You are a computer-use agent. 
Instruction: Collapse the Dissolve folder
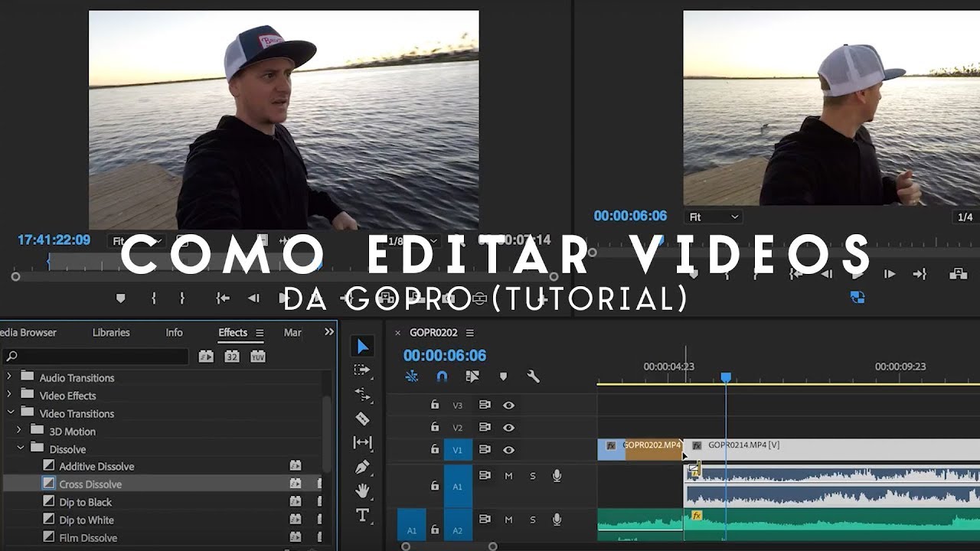coord(21,448)
